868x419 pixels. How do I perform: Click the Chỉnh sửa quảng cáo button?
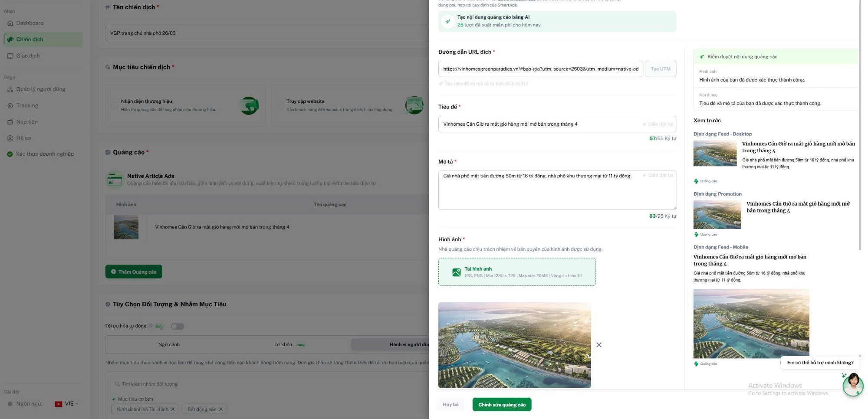point(502,405)
